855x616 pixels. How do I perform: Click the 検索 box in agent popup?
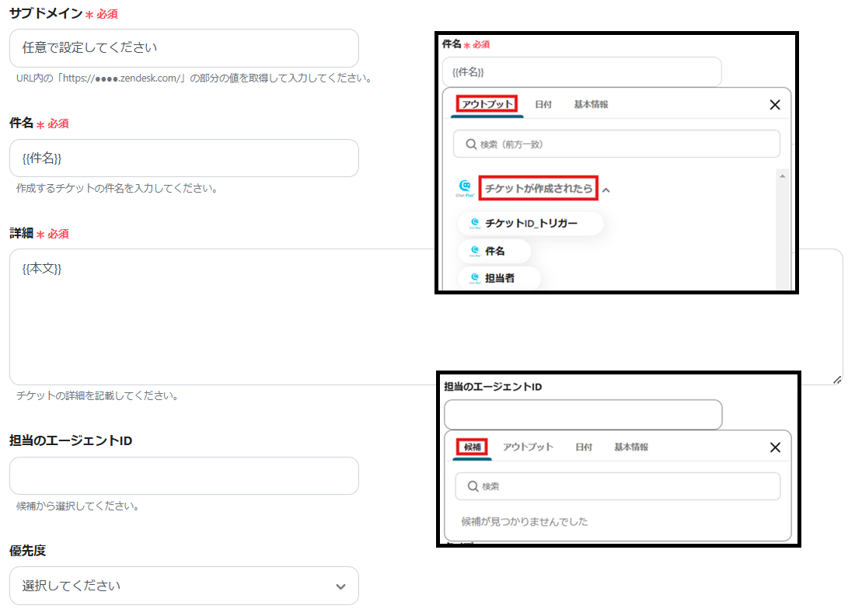pos(618,486)
